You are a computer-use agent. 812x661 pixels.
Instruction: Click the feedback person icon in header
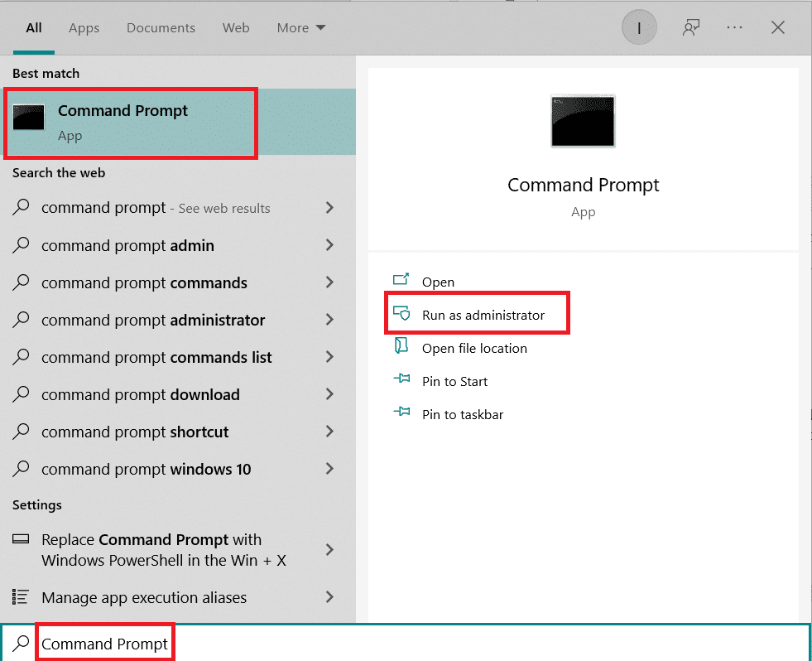(x=691, y=27)
